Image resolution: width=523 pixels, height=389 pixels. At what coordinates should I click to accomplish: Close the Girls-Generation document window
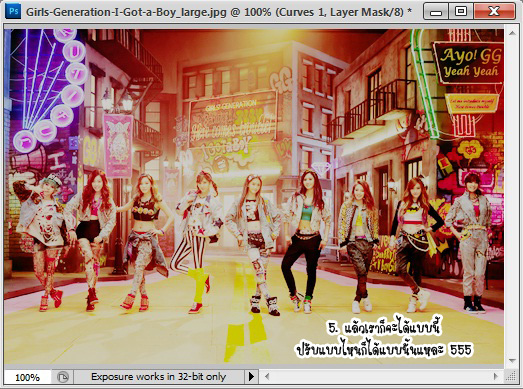494,12
